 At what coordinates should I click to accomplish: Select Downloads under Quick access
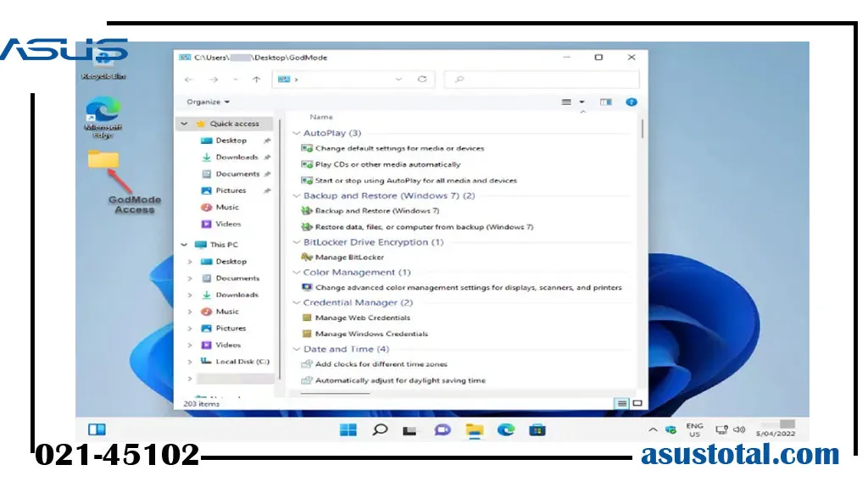click(237, 158)
